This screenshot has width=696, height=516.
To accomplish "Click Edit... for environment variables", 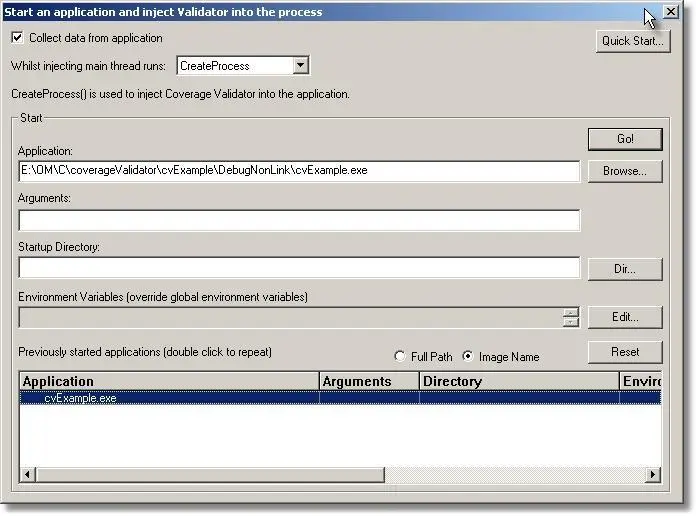I will point(625,317).
